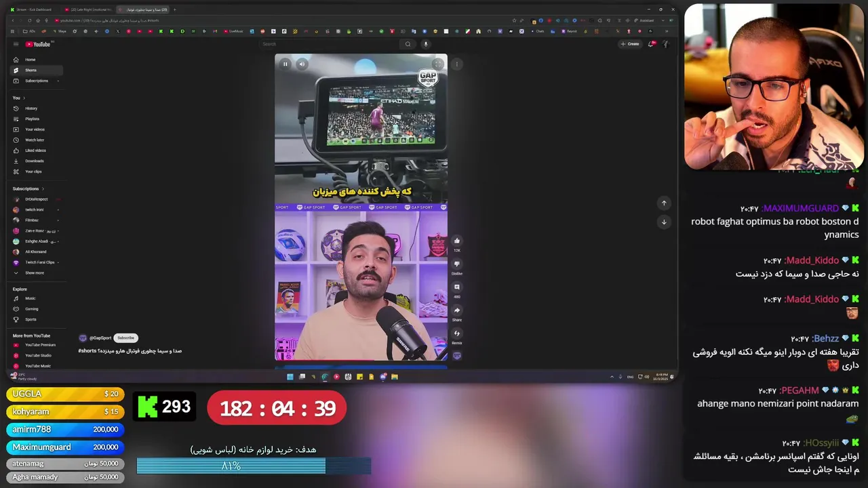The width and height of the screenshot is (868, 488).
Task: Go to Home in YouTube sidebar
Action: click(37, 60)
